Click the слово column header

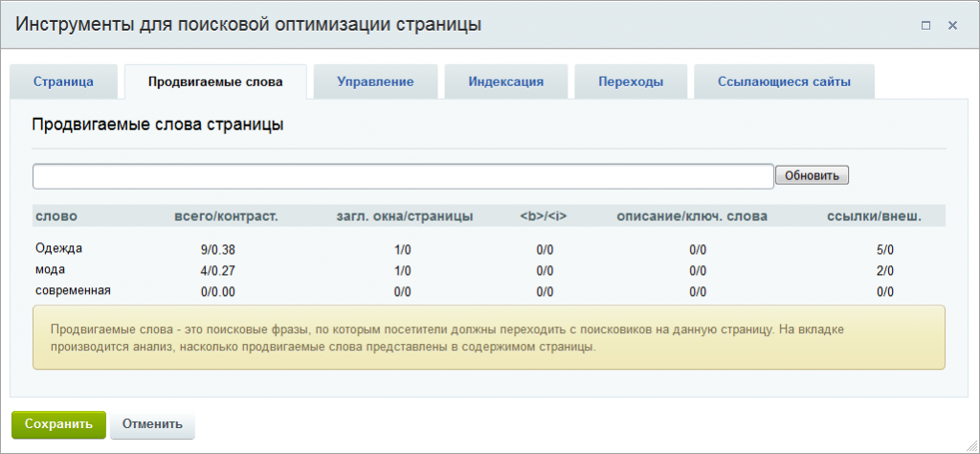(x=56, y=216)
